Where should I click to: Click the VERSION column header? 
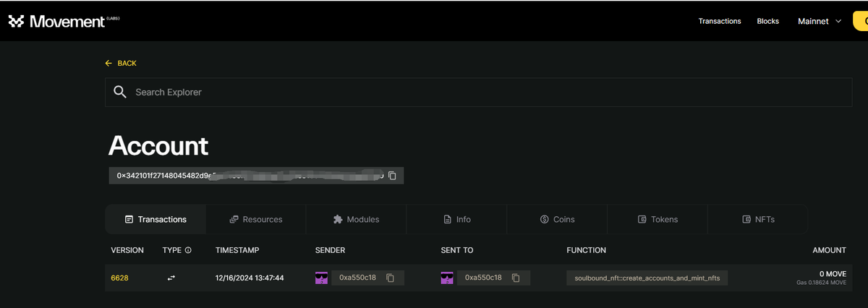[x=127, y=250]
